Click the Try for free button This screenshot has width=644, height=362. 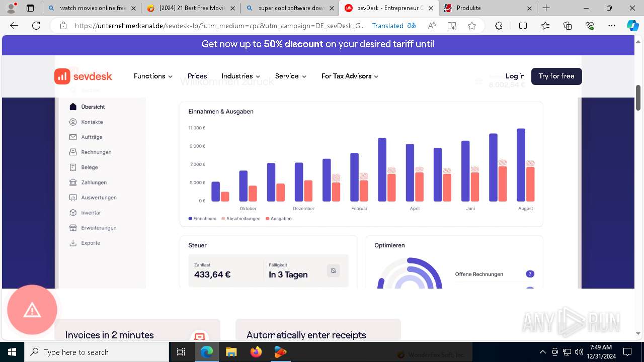(556, 76)
